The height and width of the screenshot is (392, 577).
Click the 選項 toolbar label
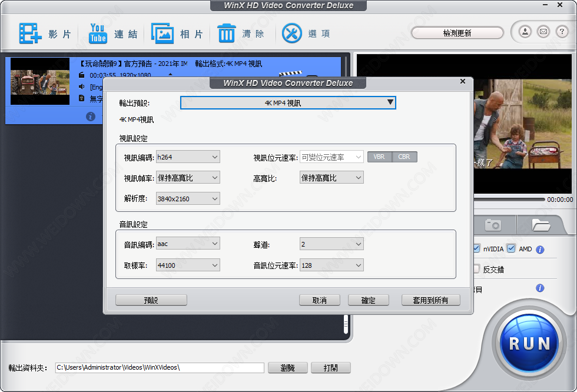pyautogui.click(x=319, y=34)
